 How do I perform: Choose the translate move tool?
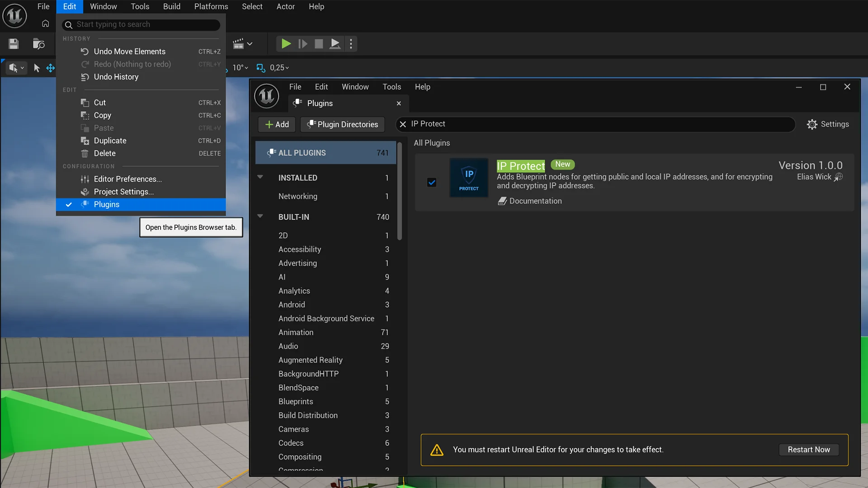51,68
